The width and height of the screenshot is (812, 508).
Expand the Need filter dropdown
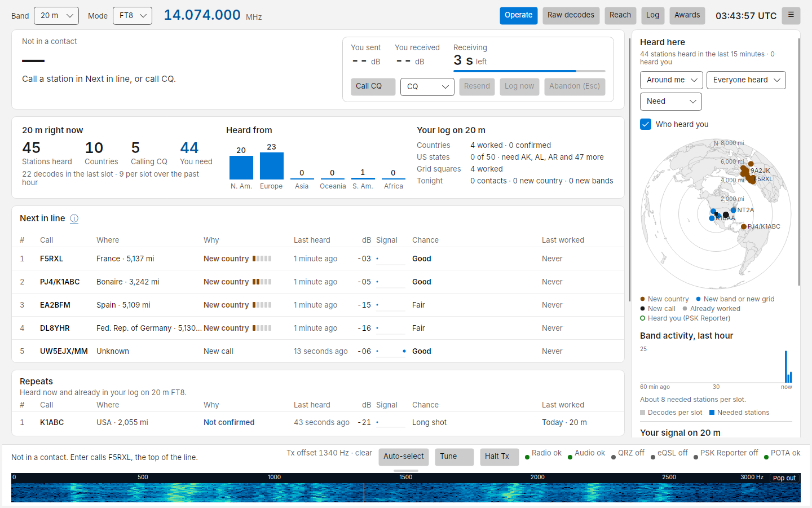click(671, 102)
